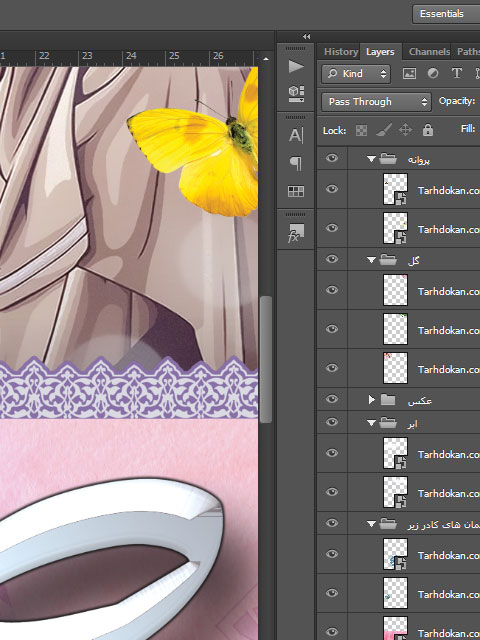Open the Styles panel fx icon
Image resolution: width=480 pixels, height=640 pixels.
pos(296,233)
